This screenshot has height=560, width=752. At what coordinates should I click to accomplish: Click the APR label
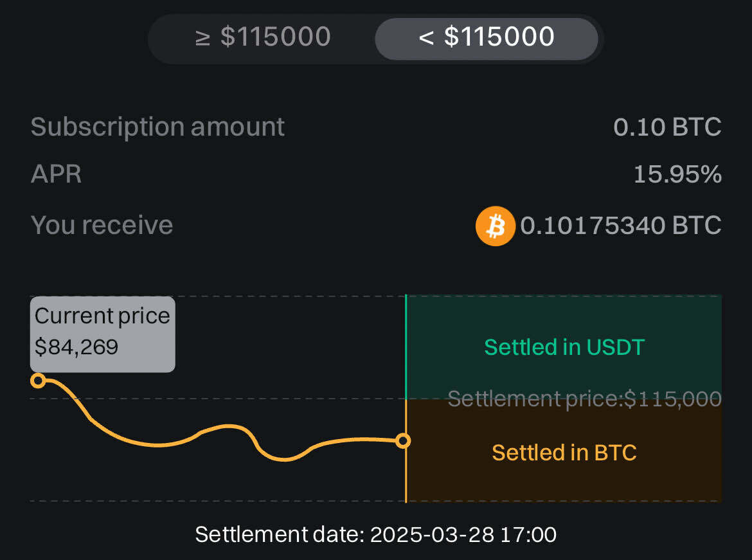[x=56, y=174]
